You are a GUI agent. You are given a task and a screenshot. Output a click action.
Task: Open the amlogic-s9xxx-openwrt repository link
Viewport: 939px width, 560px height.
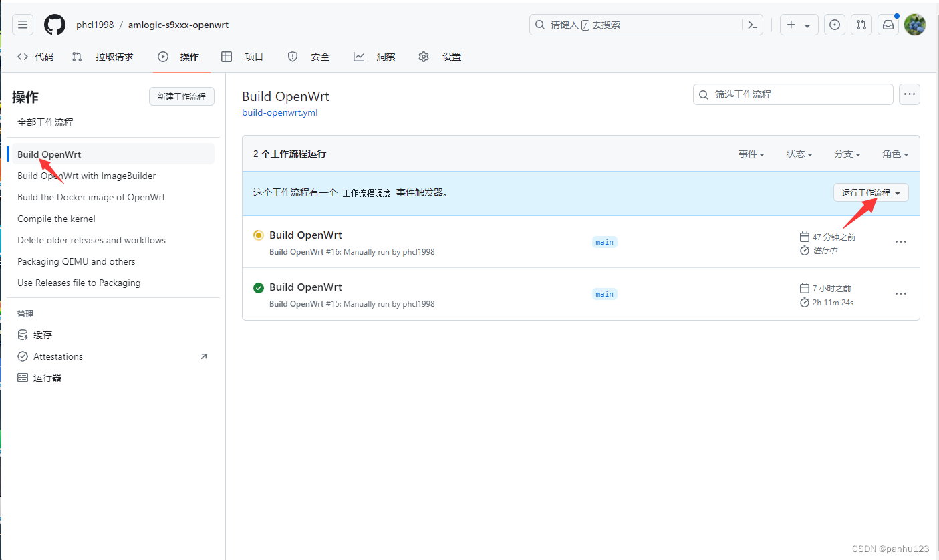[178, 25]
